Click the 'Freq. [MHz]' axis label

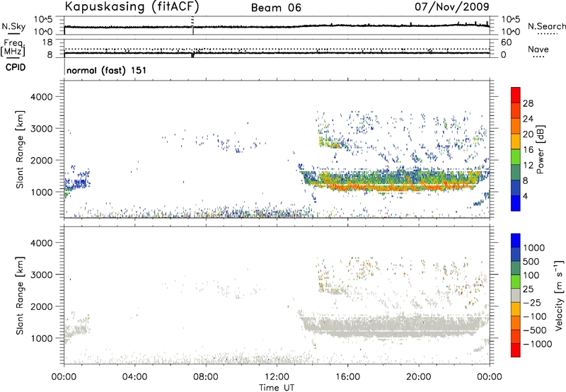tap(13, 48)
